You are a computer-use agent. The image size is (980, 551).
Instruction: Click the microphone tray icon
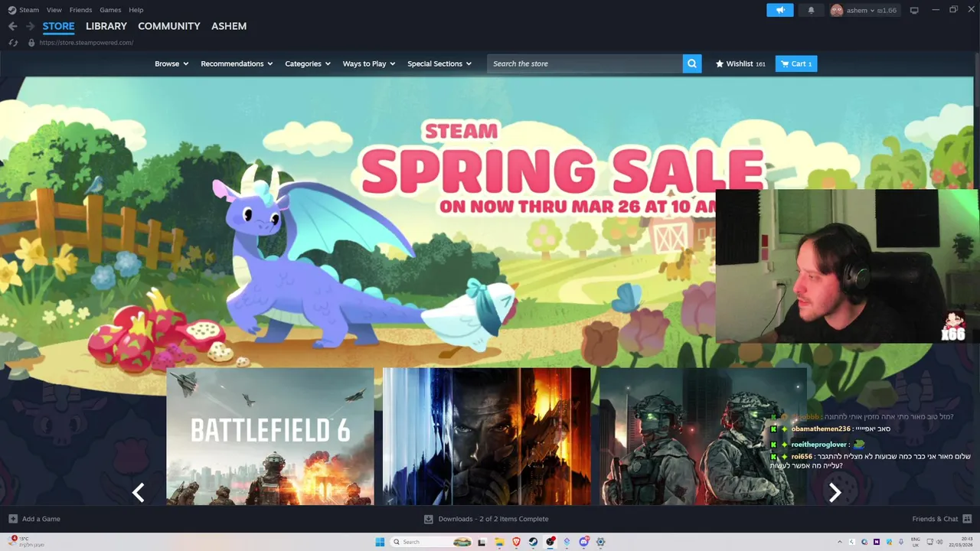click(x=900, y=542)
